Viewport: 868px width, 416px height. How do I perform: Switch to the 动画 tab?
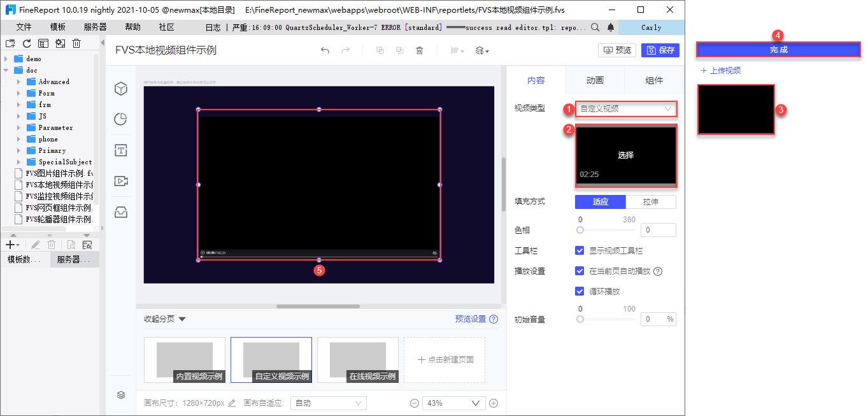[595, 80]
